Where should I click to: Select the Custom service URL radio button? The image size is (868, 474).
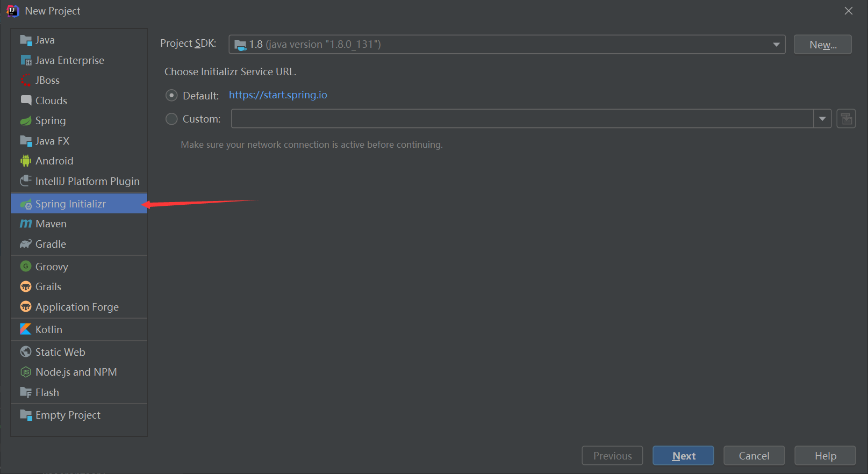click(x=171, y=119)
